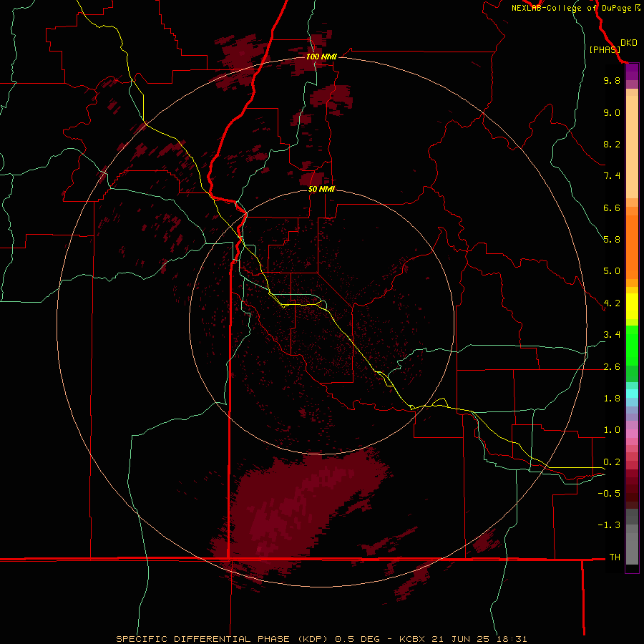Click the 9.8 scale value

click(x=612, y=80)
